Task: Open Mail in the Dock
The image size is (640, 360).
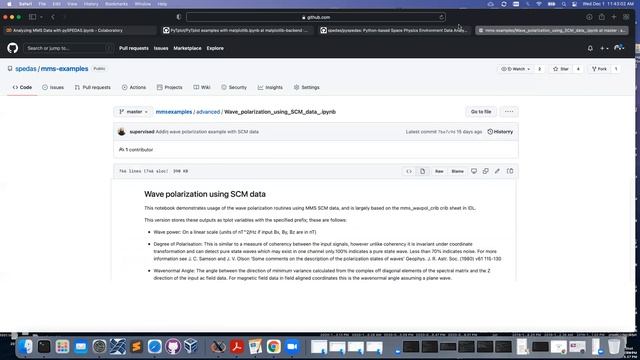Action: point(81,347)
